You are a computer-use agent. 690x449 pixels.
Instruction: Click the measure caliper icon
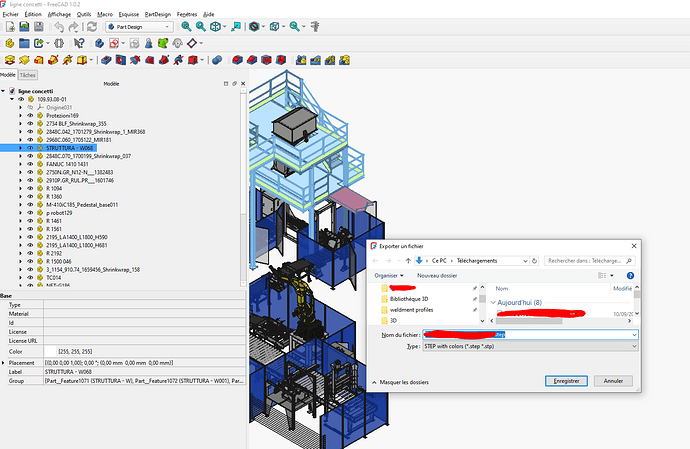point(315,27)
